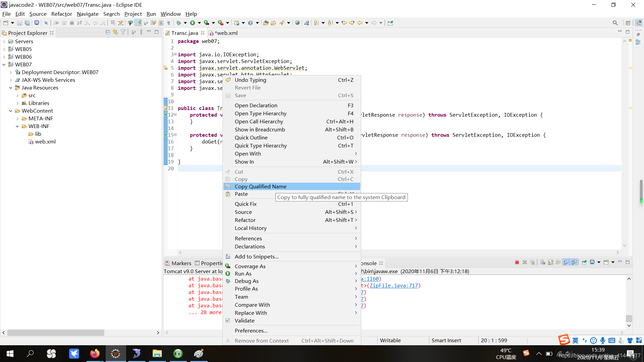Click the console vertical scrollbar thumb

pyautogui.click(x=629, y=318)
